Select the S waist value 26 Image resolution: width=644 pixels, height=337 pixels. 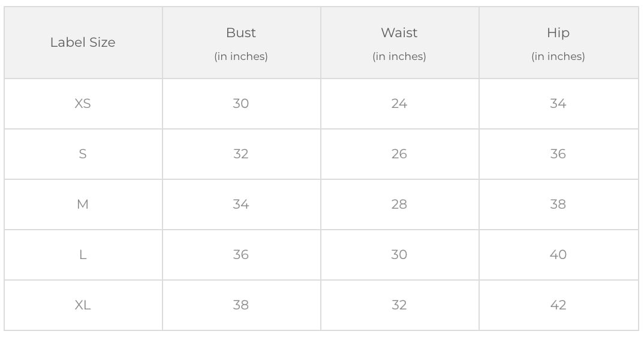click(399, 154)
